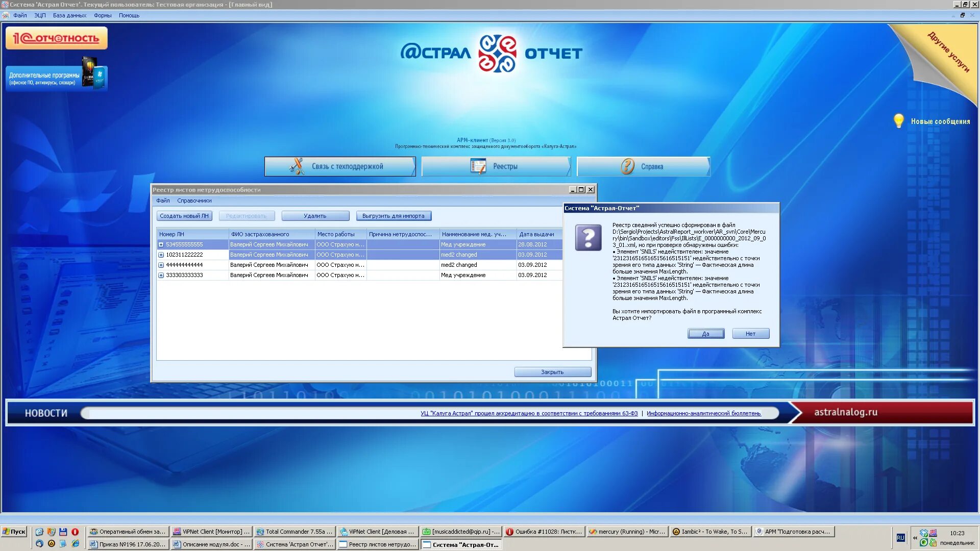This screenshot has width=980, height=551.
Task: Expand row with number 534555555555
Action: (x=161, y=245)
